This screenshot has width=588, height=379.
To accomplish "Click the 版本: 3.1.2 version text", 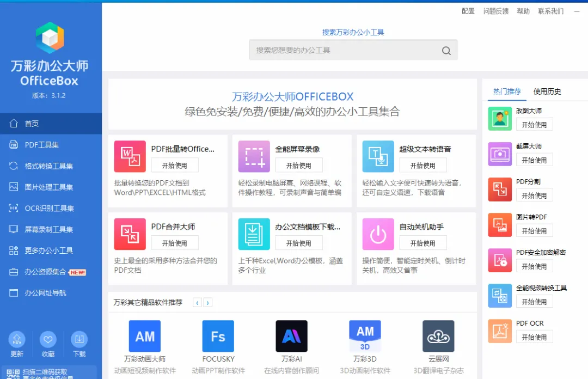I will pyautogui.click(x=49, y=96).
